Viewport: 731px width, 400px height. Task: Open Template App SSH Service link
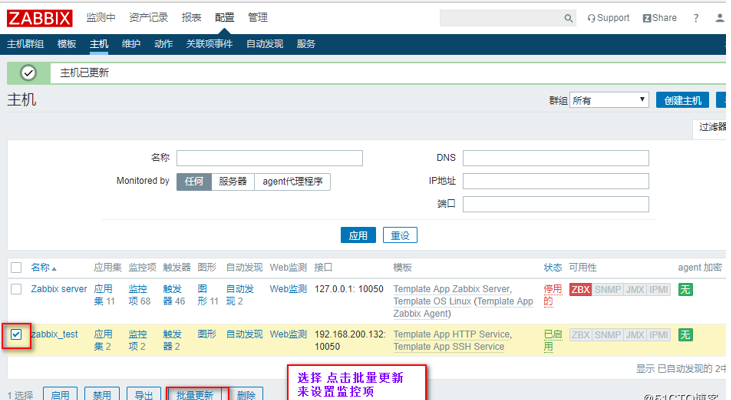pos(448,346)
